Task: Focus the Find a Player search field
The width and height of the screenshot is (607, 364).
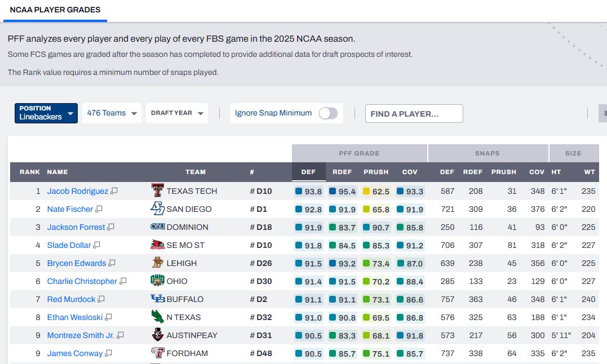Action: pyautogui.click(x=414, y=113)
